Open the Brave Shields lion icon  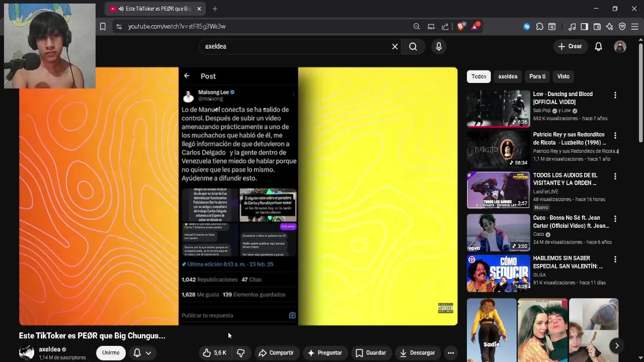pos(460,27)
